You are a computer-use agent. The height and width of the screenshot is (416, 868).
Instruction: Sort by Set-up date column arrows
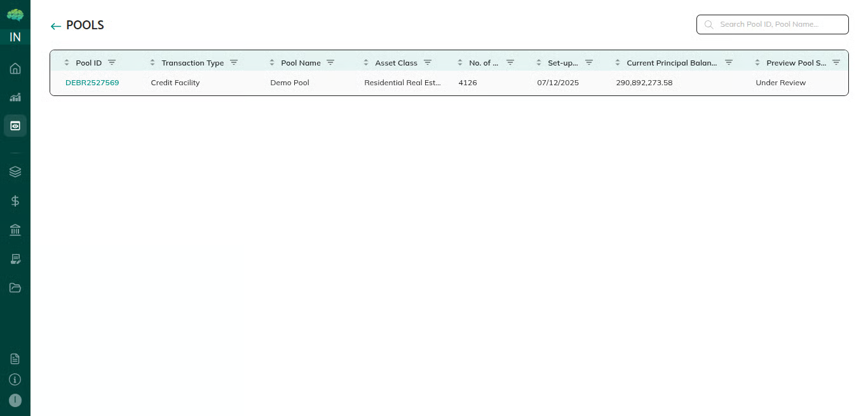point(539,62)
